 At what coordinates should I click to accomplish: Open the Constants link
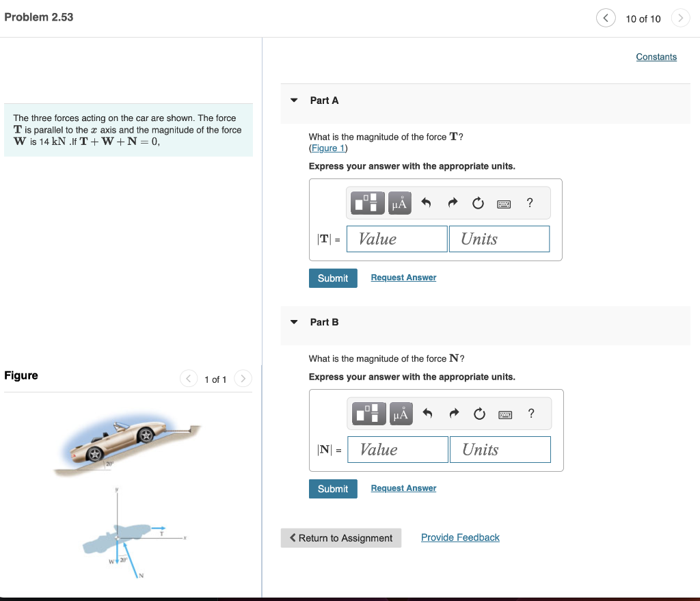(656, 57)
